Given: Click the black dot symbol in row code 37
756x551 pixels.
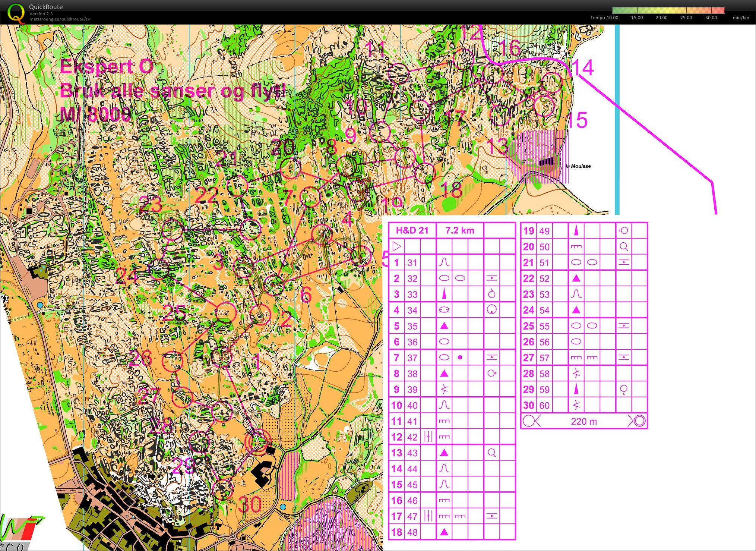Looking at the screenshot, I should (x=460, y=357).
